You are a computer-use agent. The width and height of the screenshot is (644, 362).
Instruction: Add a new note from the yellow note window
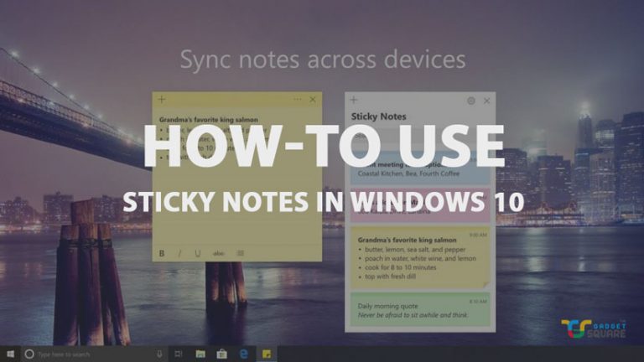[162, 100]
